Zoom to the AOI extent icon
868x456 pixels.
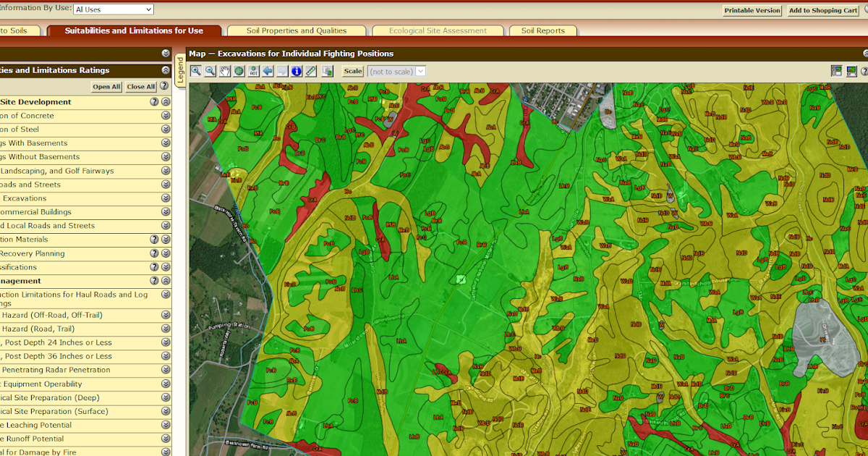point(254,71)
